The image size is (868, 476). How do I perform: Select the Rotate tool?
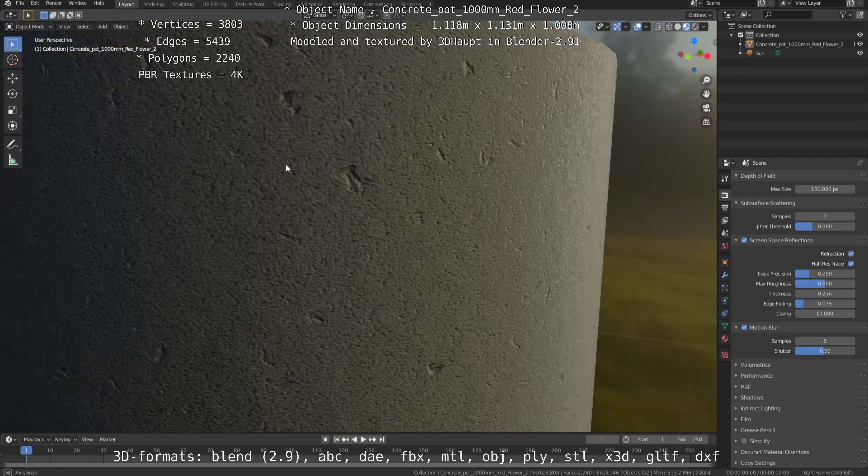(x=13, y=94)
